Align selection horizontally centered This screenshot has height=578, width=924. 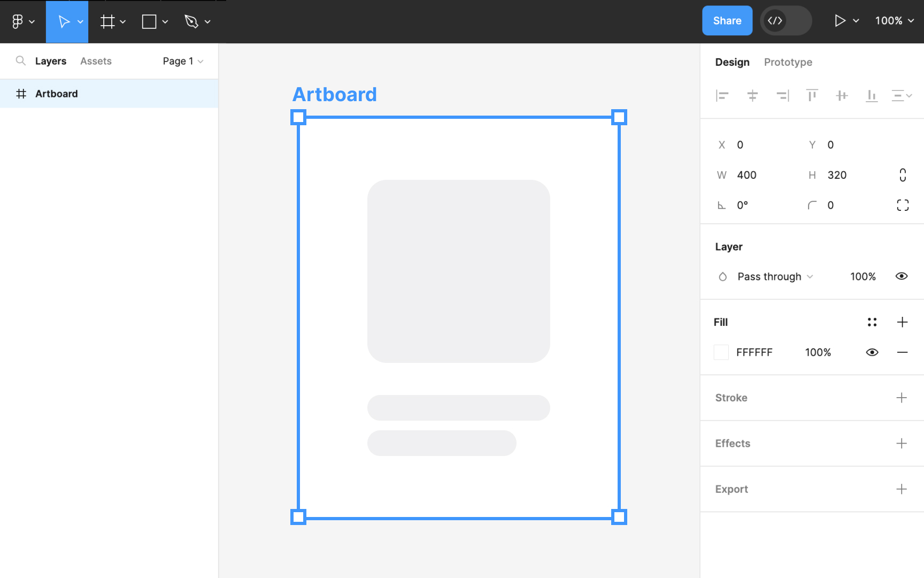point(752,95)
